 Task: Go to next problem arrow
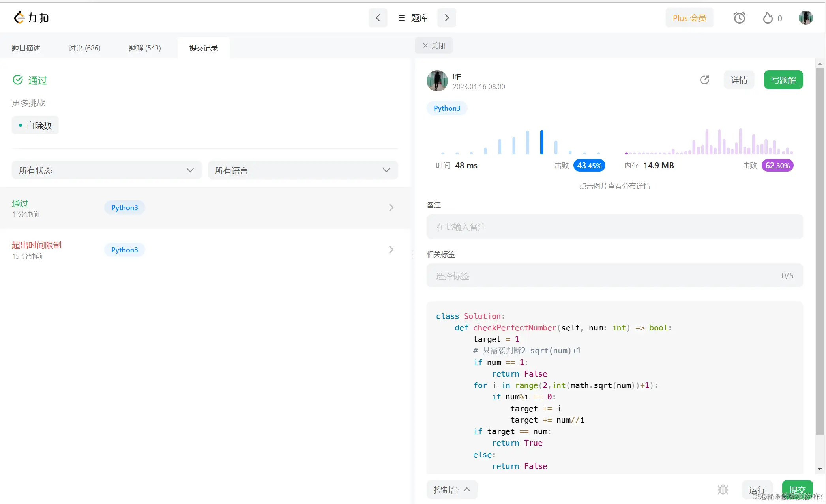click(447, 18)
